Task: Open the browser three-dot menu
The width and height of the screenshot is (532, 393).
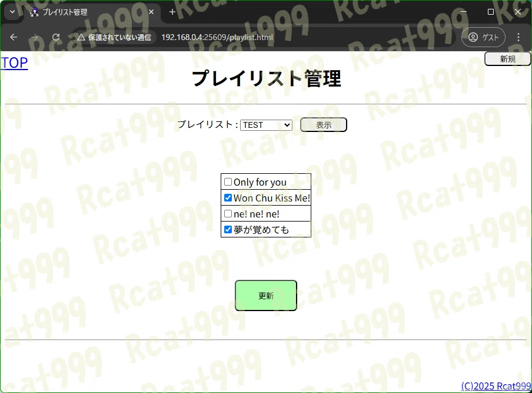Action: (x=518, y=37)
